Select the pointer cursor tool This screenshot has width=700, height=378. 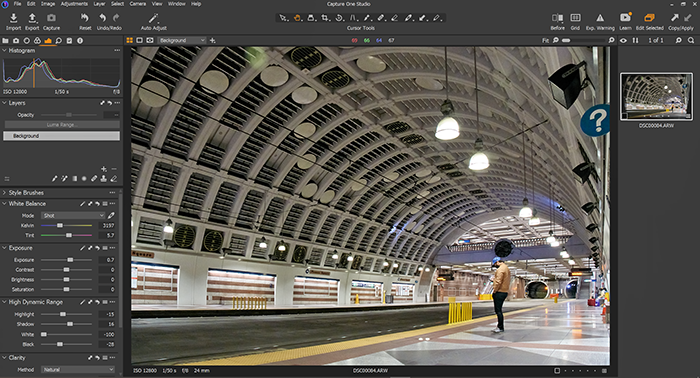[x=283, y=18]
